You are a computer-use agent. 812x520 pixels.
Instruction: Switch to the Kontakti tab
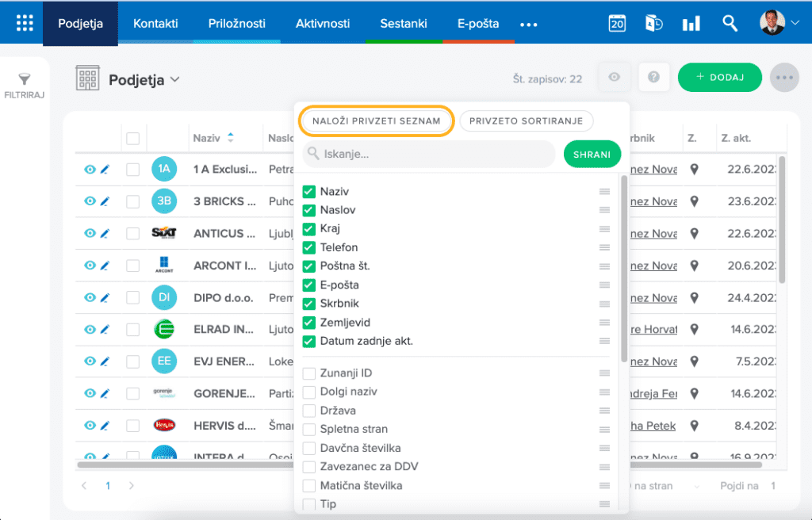click(x=155, y=23)
